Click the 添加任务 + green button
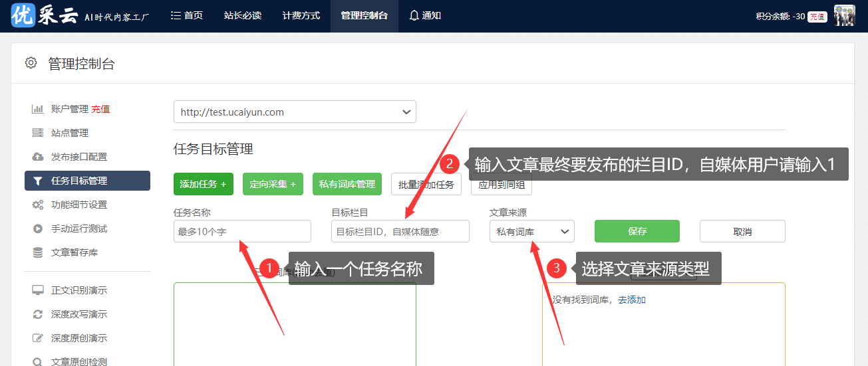Screen dimensions: 868x366 click(203, 184)
